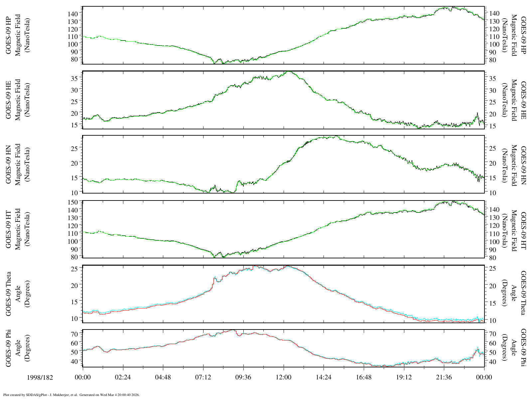Screen dimensions: 532x399
Task: Click the "12:00" time-axis label
Action: 284,377
